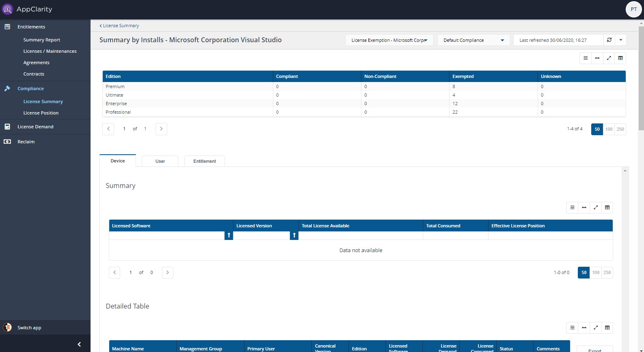
Task: Open Agreements in sidebar
Action: (37, 63)
